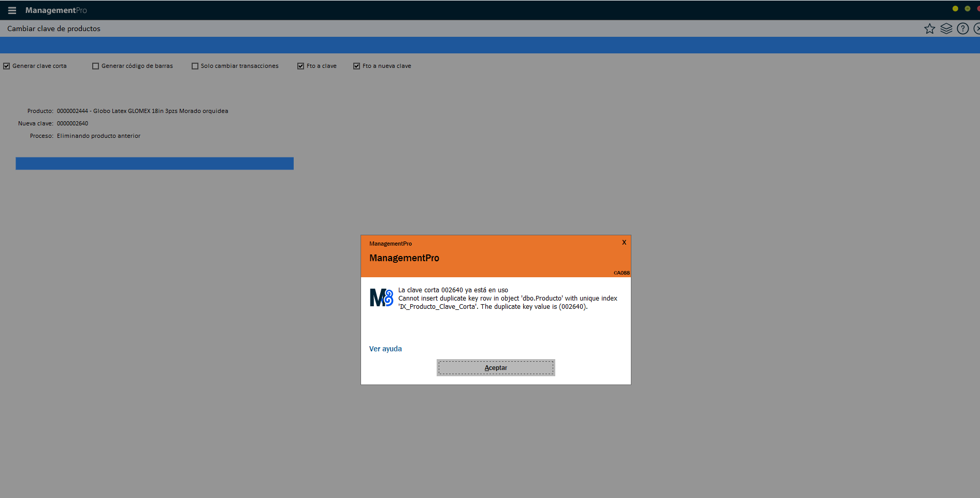Screen dimensions: 980x498
Task: Toggle Generar clave corta checkbox
Action: tap(7, 66)
